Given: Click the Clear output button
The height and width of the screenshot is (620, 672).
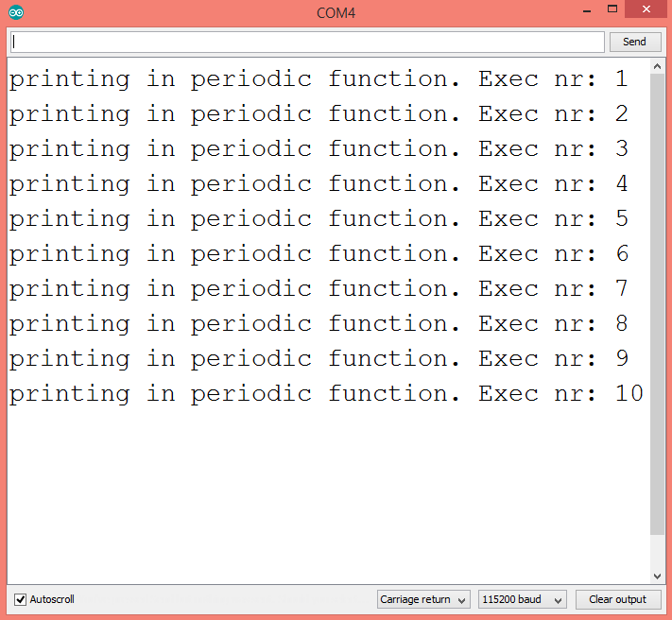Looking at the screenshot, I should 617,599.
